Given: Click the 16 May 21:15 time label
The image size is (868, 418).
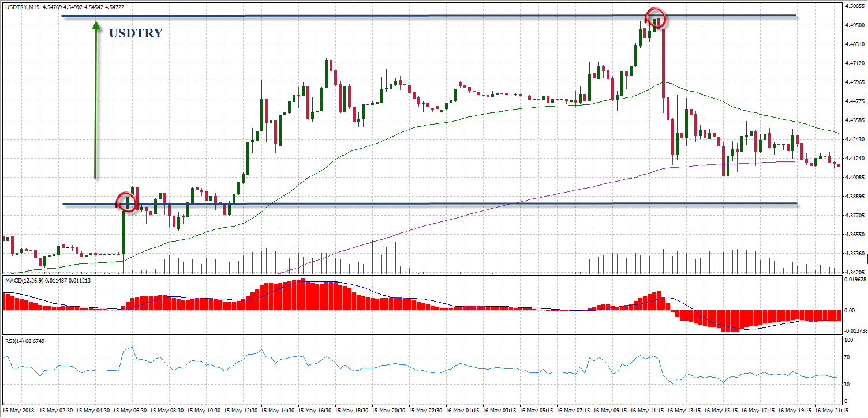Looking at the screenshot, I should point(832,411).
